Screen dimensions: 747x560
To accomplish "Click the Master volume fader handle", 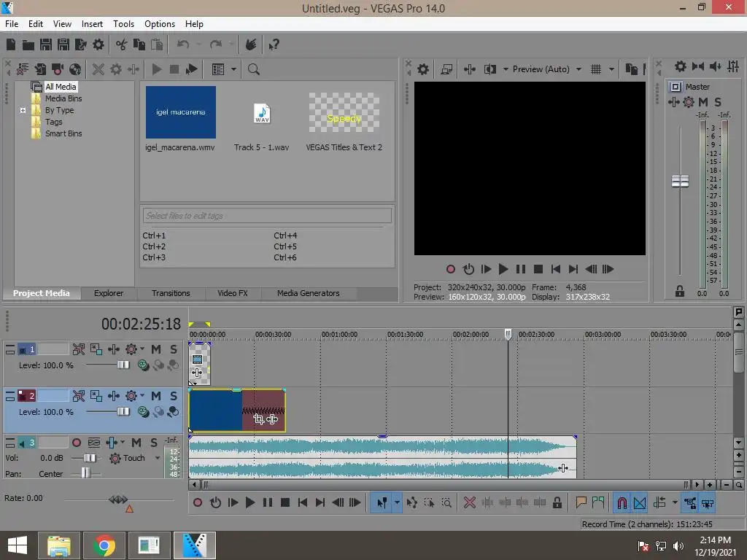I will [680, 181].
